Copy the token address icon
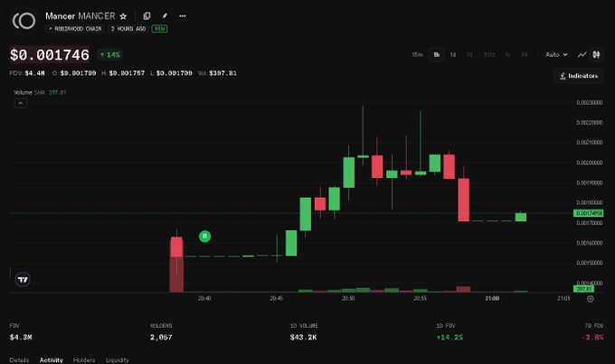 [x=147, y=16]
